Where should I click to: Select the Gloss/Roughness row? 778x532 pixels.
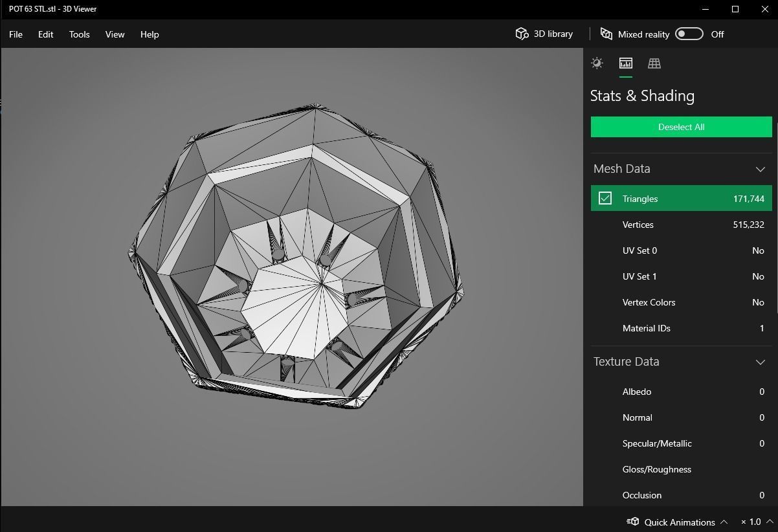tap(681, 469)
